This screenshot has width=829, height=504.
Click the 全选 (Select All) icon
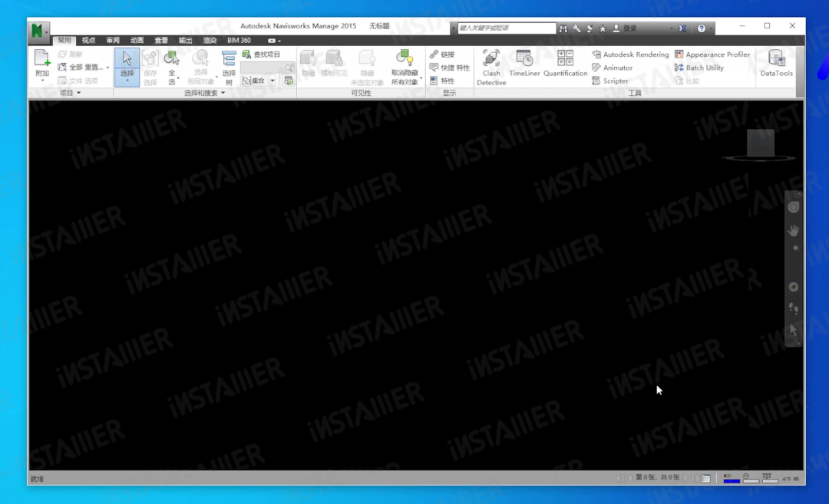[x=172, y=59]
